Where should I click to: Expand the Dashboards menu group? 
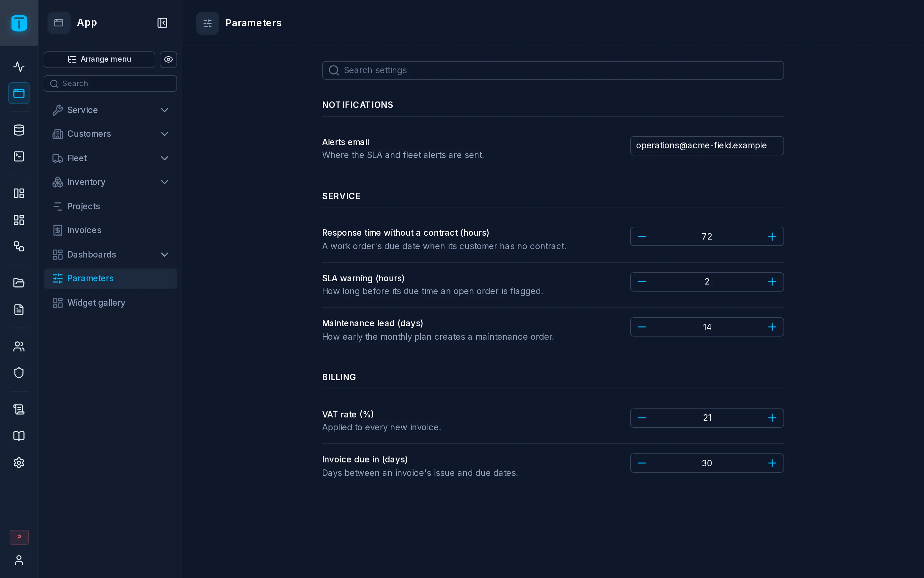tap(110, 255)
